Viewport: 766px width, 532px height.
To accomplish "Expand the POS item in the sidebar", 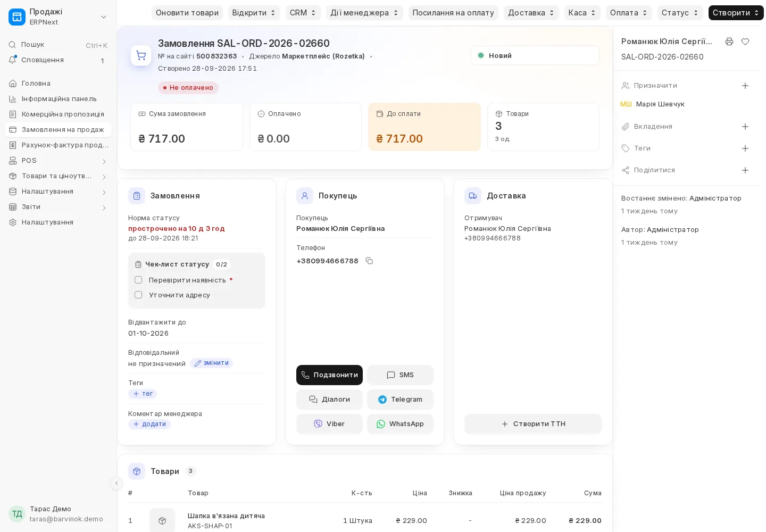I will (x=58, y=161).
